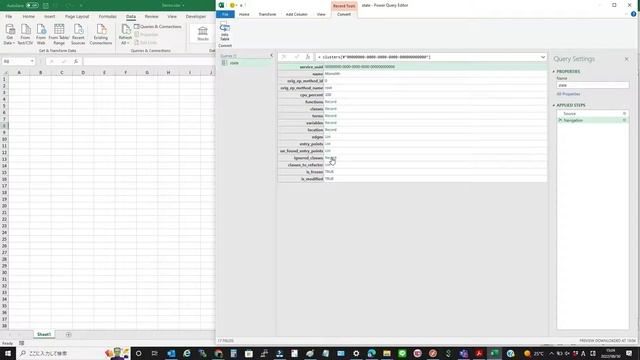Open Record value of variables row
Viewport: 640px width, 360px height.
331,123
